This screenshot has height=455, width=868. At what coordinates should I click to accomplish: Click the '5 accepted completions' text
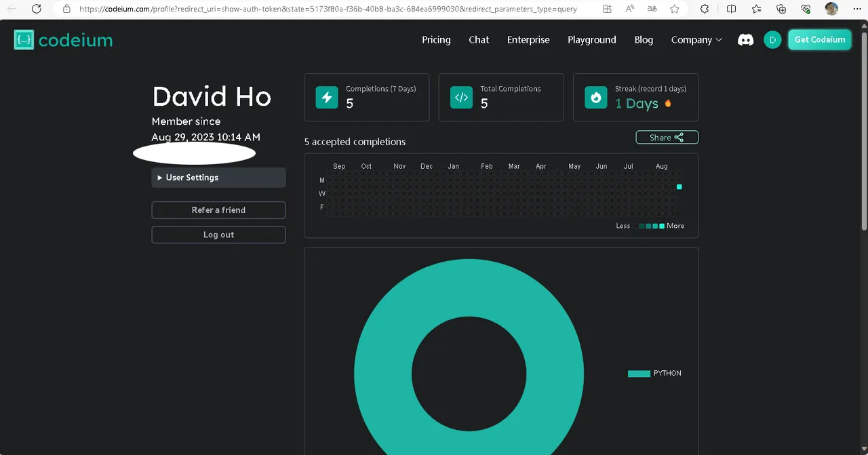[355, 142]
